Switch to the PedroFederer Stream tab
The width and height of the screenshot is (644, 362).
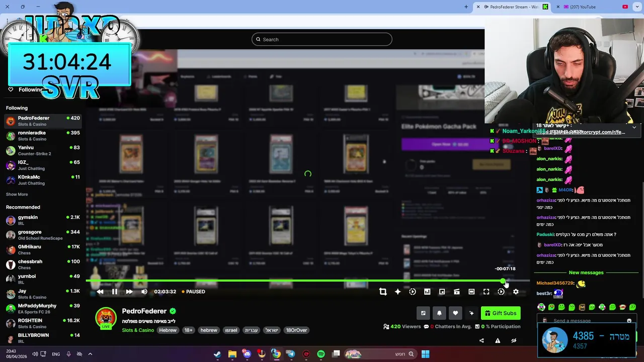point(512,7)
